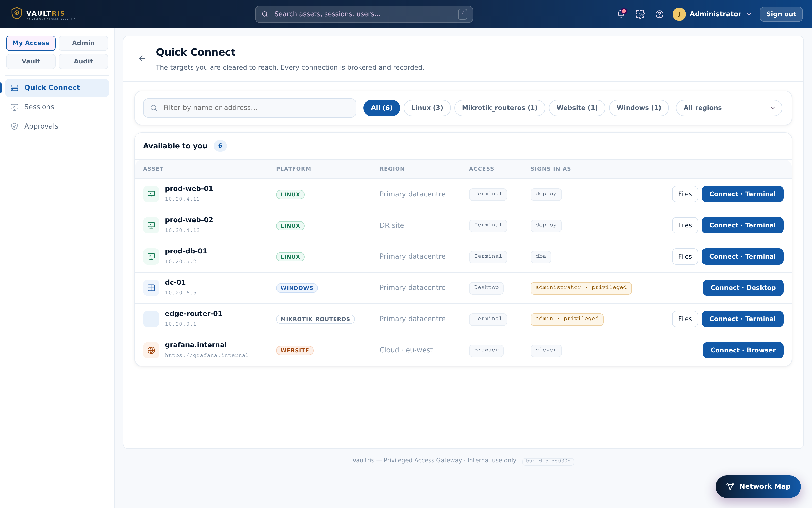Open Approvals in the sidebar
This screenshot has width=812, height=508.
tap(57, 126)
